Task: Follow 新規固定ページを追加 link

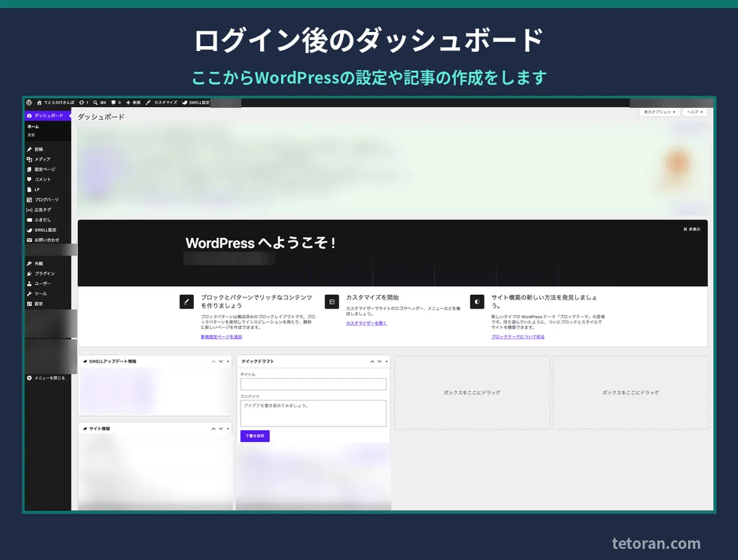Action: tap(221, 337)
